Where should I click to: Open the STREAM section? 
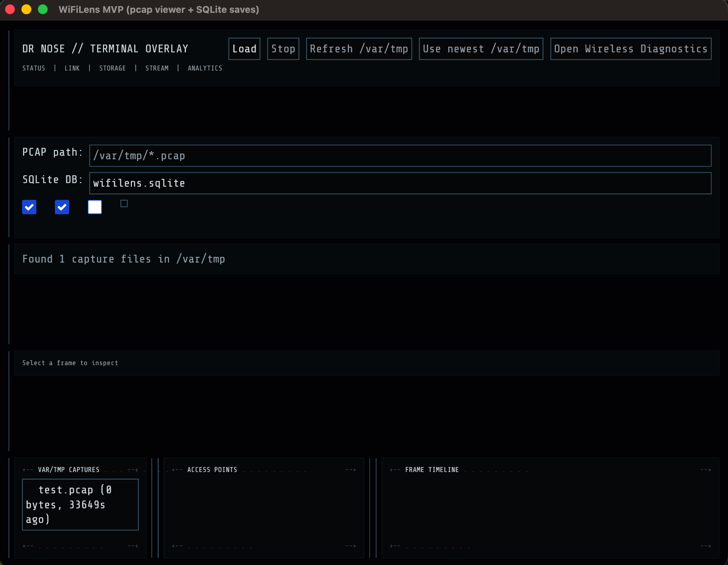point(157,68)
